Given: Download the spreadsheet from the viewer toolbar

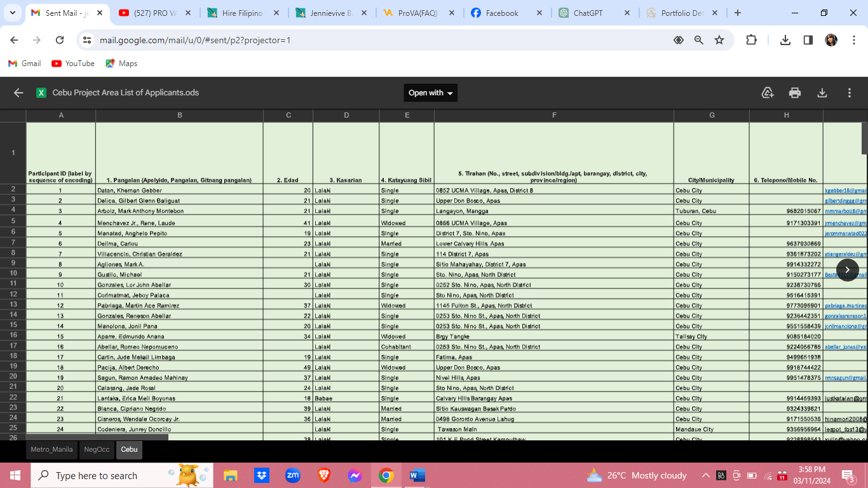Looking at the screenshot, I should (x=822, y=93).
